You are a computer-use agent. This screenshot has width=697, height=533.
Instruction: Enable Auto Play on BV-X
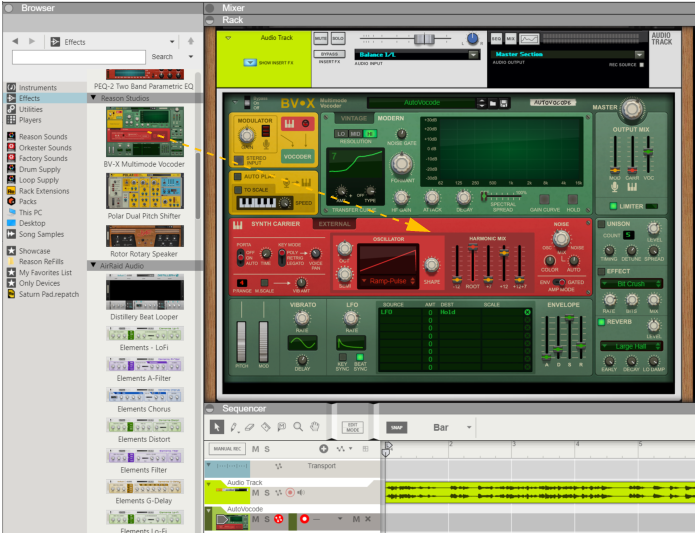click(238, 176)
